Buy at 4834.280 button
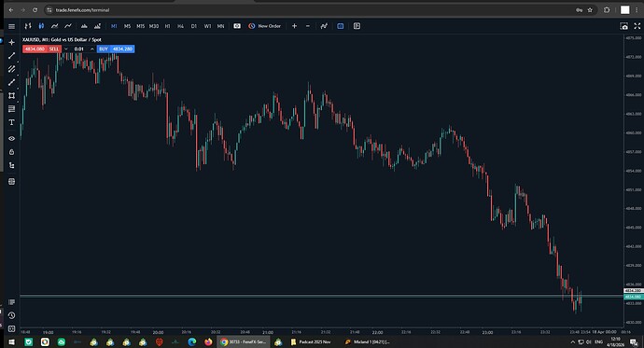Image resolution: width=644 pixels, height=348 pixels. [x=116, y=49]
